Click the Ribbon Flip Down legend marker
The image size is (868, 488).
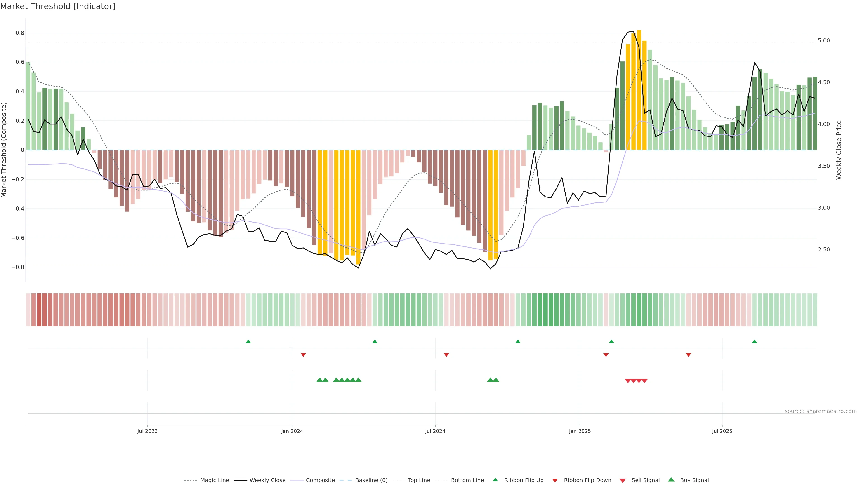(x=555, y=481)
